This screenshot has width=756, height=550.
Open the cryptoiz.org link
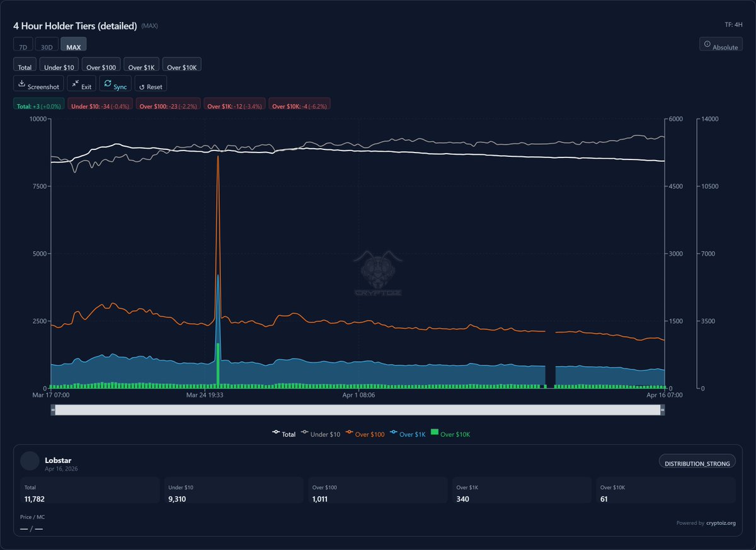(721, 522)
